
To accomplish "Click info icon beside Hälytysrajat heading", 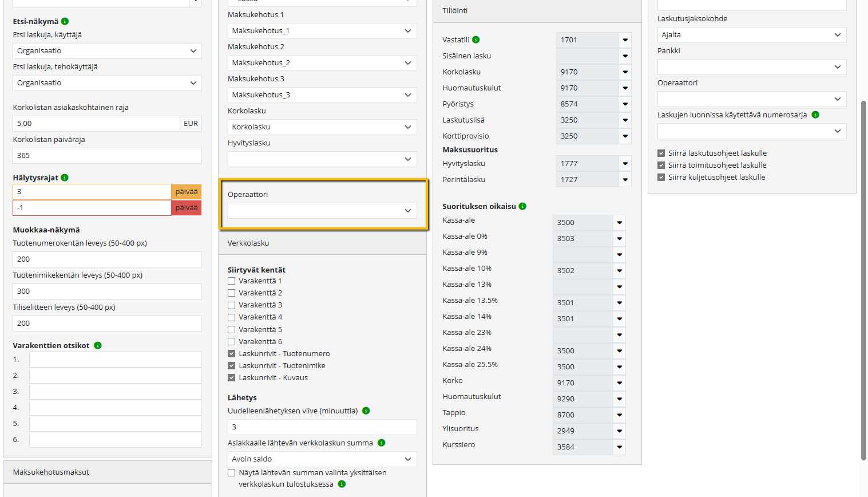I will click(65, 178).
